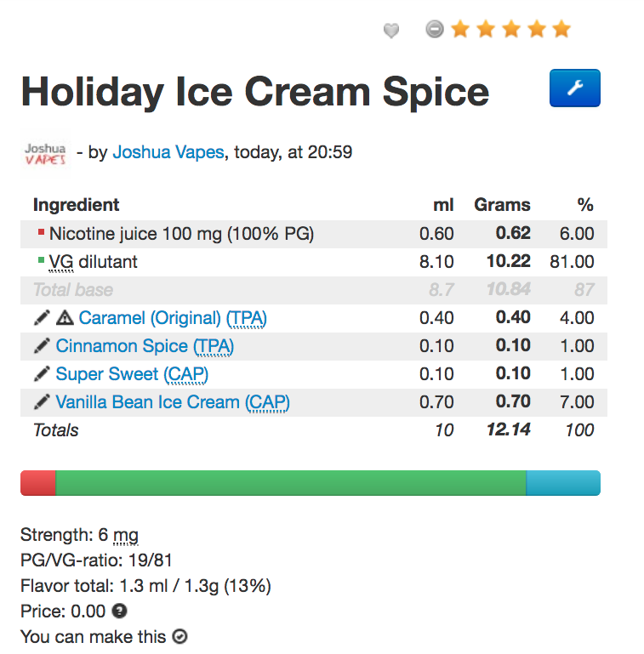Click the gray heart favorite icon
The width and height of the screenshot is (644, 654).
click(391, 31)
